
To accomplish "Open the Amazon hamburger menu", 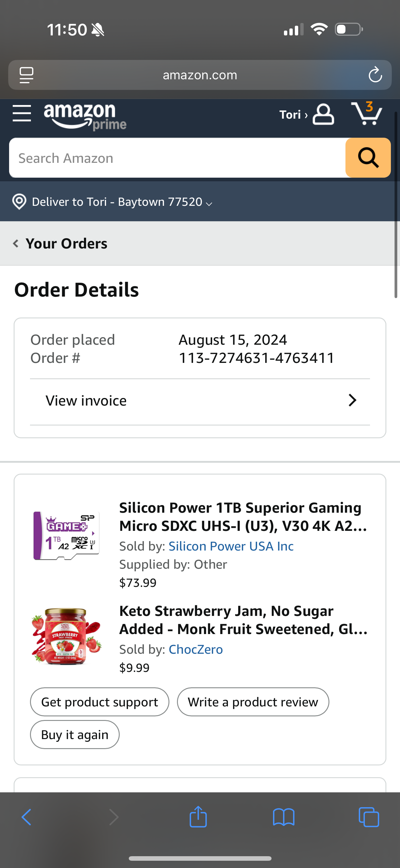I will (x=22, y=113).
